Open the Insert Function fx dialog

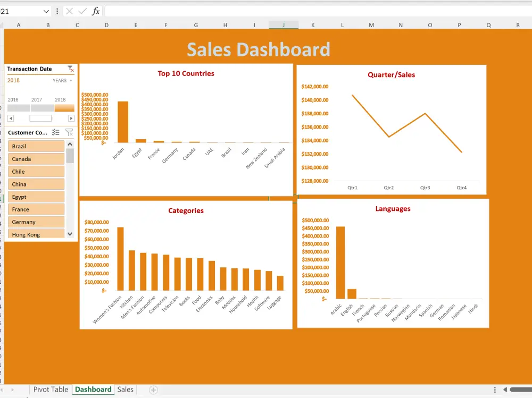tap(96, 11)
